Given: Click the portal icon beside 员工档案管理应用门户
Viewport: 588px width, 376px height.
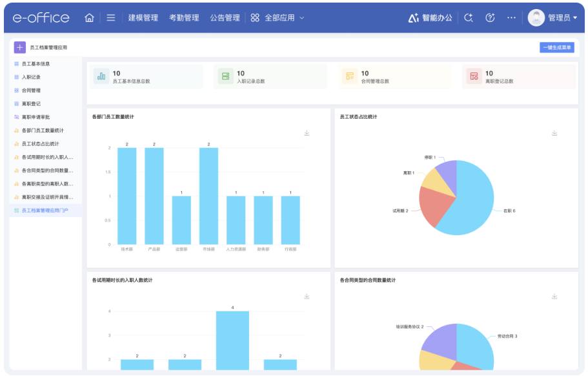Looking at the screenshot, I should 17,211.
